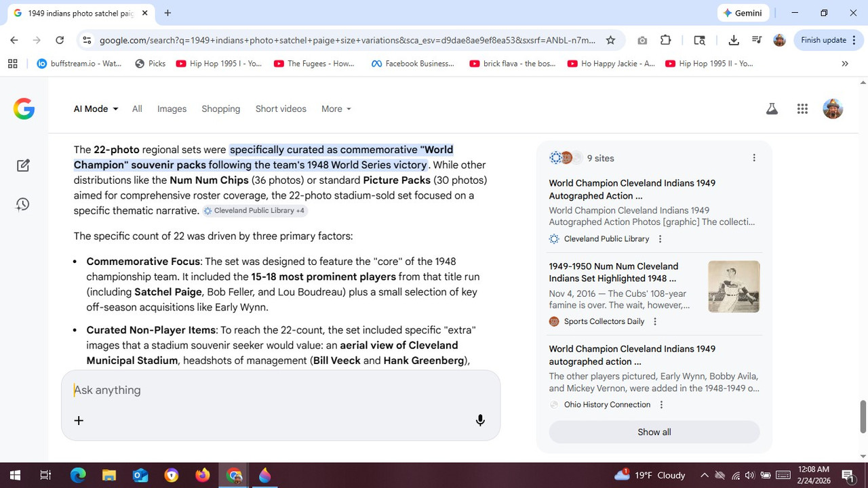This screenshot has height=488, width=868.
Task: Click the address bar URL
Action: click(347, 40)
